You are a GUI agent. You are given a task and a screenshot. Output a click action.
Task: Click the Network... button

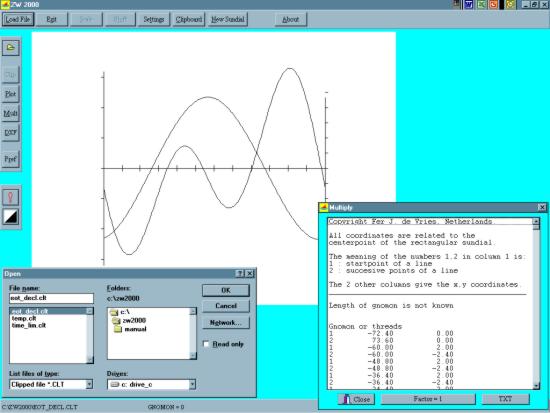pos(226,323)
